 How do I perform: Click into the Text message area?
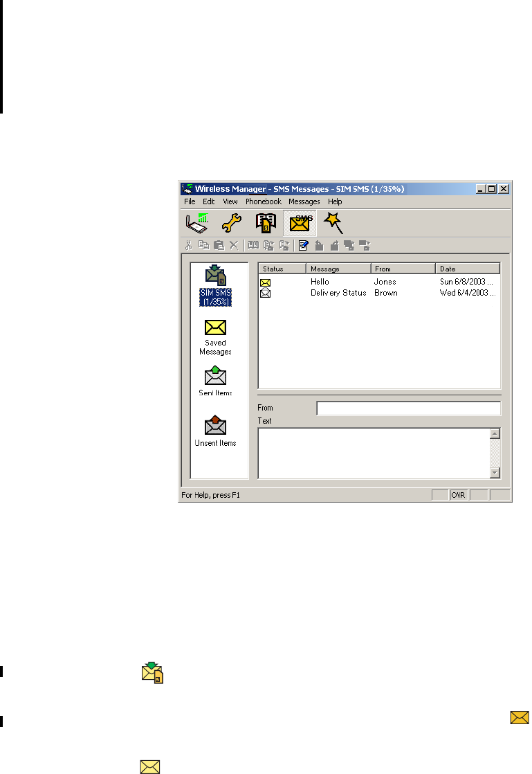tap(374, 453)
